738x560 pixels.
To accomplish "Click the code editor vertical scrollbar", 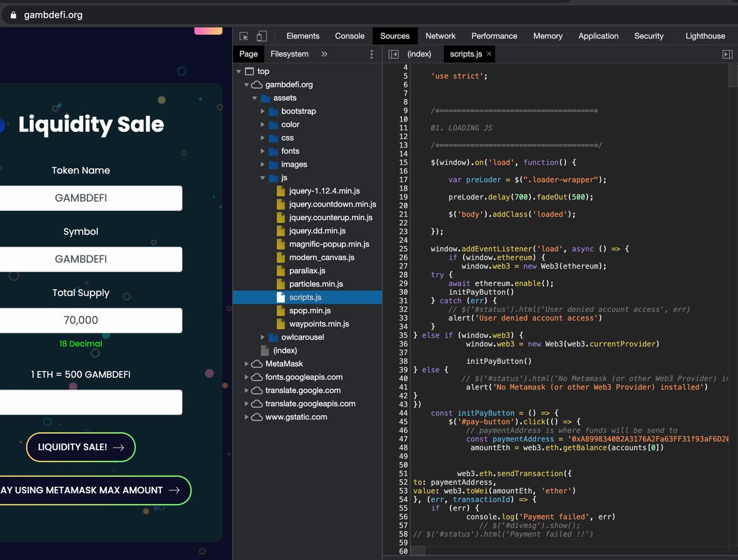I will 733,75.
